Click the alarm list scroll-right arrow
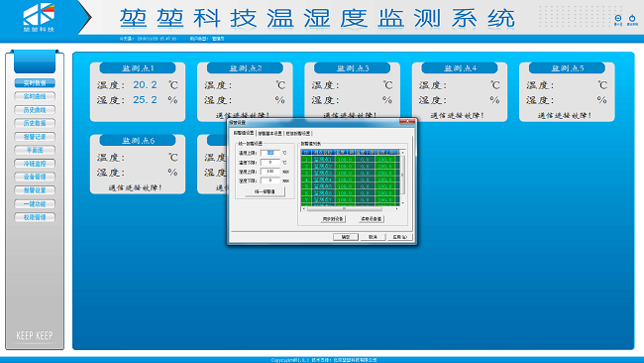The height and width of the screenshot is (363, 644). (x=396, y=209)
